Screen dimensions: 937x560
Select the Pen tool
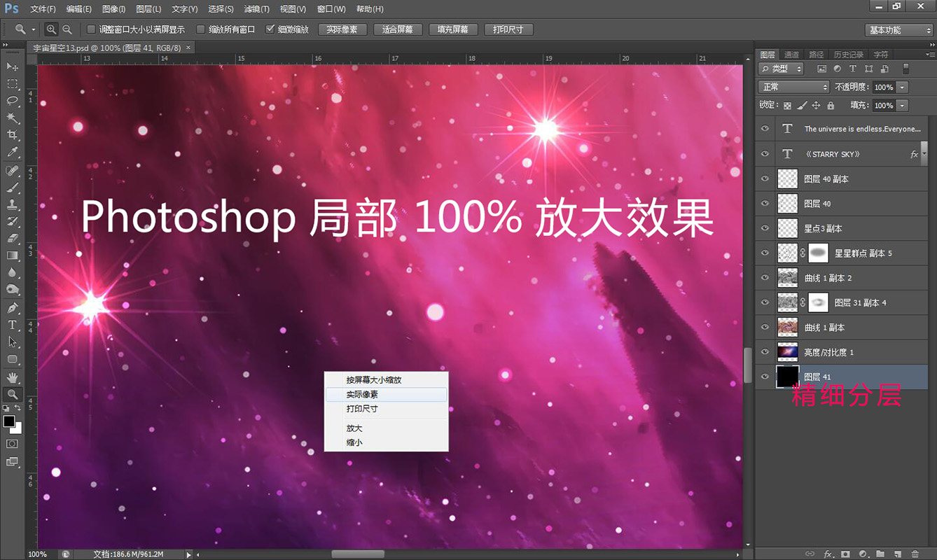point(12,308)
